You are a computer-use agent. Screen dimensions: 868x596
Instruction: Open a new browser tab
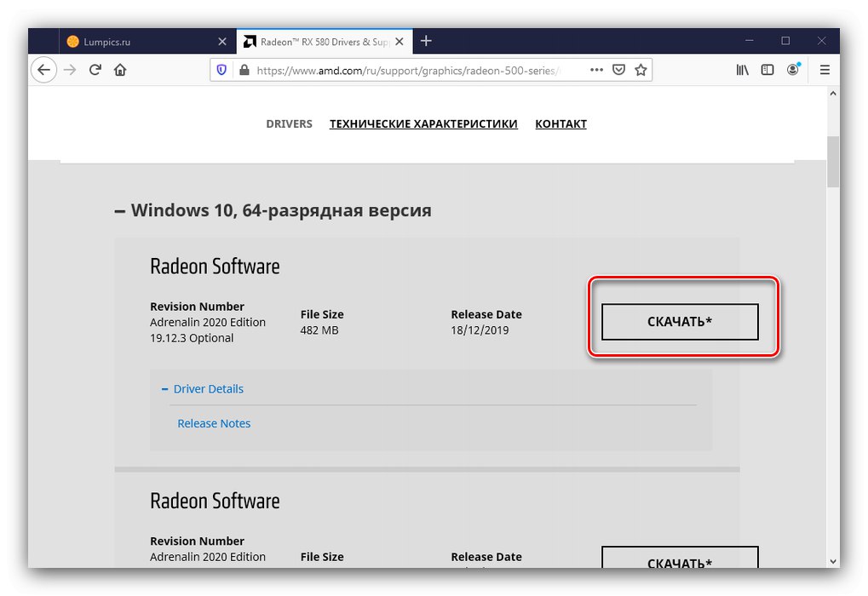(426, 41)
